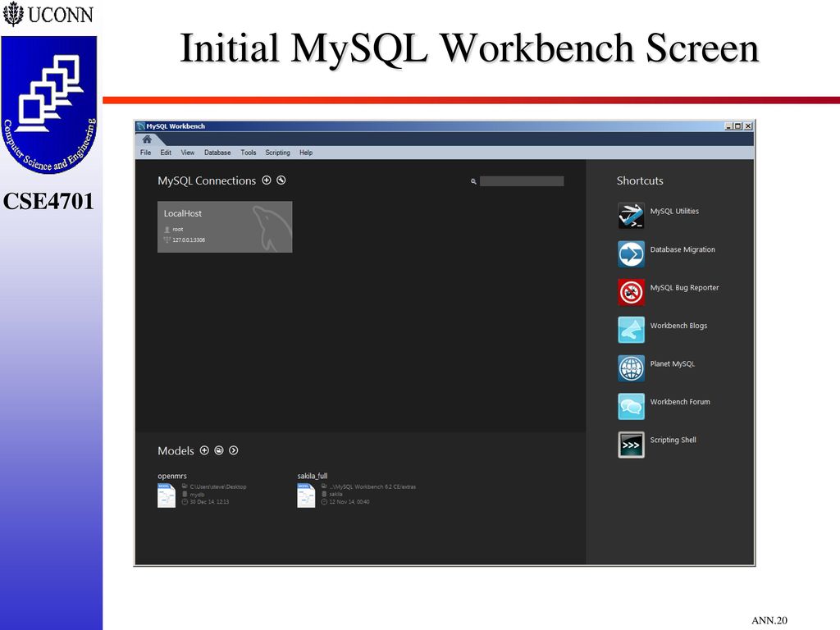The width and height of the screenshot is (840, 630).
Task: Click the MySQL Connections heading
Action: [x=207, y=181]
